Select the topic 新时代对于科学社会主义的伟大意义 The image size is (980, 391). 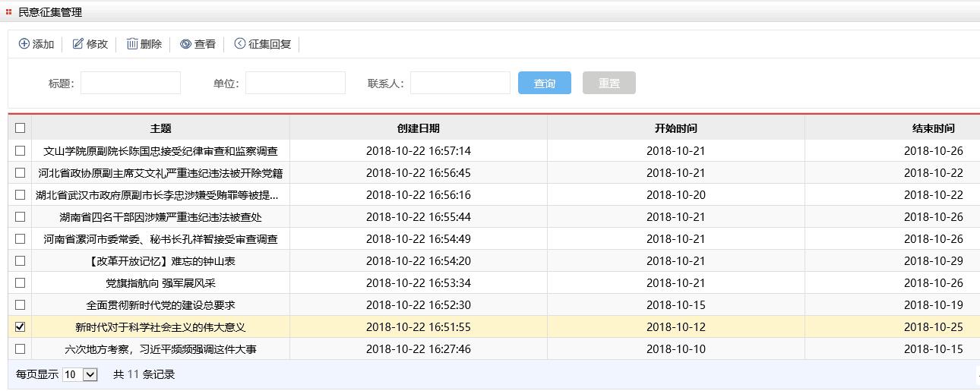point(161,327)
